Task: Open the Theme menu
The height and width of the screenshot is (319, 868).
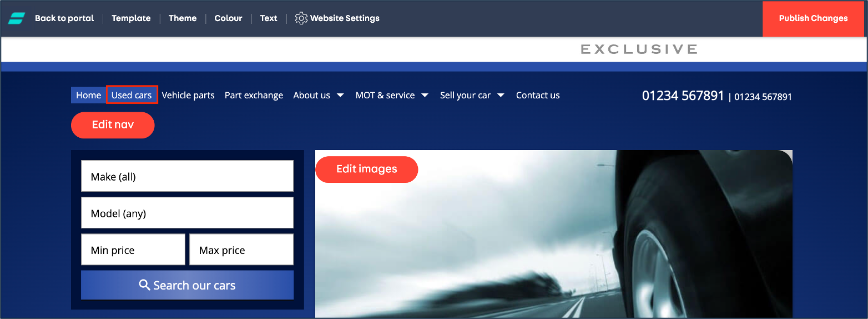Action: [183, 18]
